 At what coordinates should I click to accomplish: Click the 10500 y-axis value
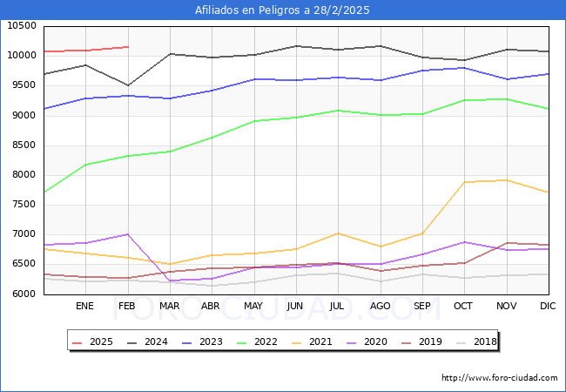22,25
